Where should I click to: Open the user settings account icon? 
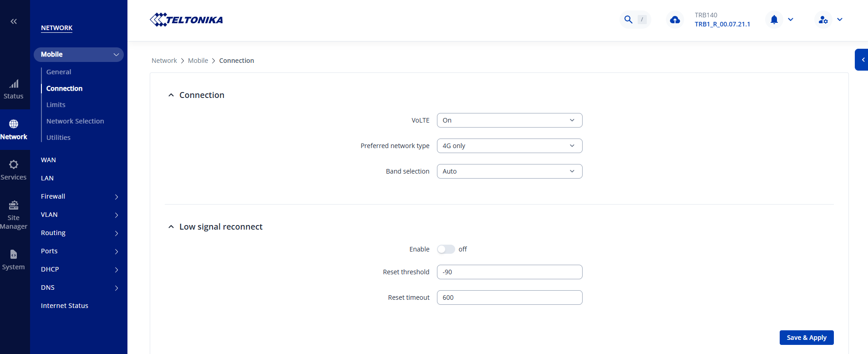(823, 20)
